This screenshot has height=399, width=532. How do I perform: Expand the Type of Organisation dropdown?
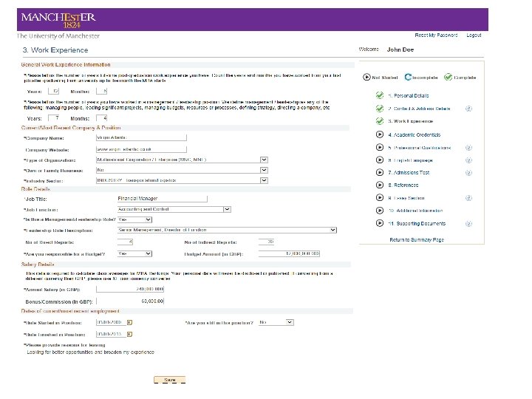click(x=264, y=160)
